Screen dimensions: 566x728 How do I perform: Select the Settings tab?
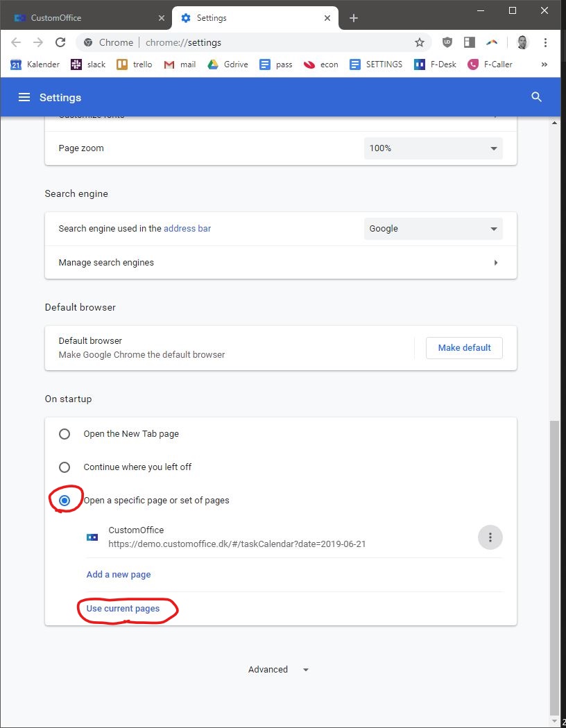255,18
